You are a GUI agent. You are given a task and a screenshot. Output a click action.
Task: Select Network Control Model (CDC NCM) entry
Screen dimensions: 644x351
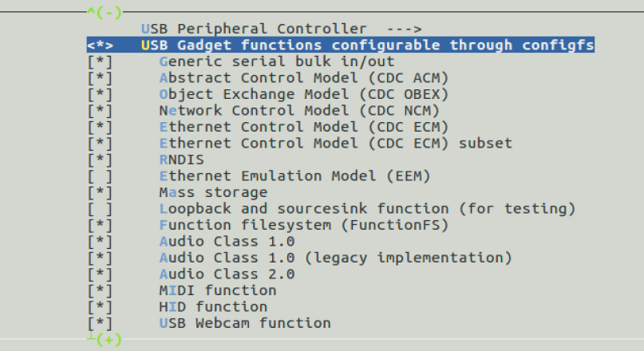(x=299, y=111)
